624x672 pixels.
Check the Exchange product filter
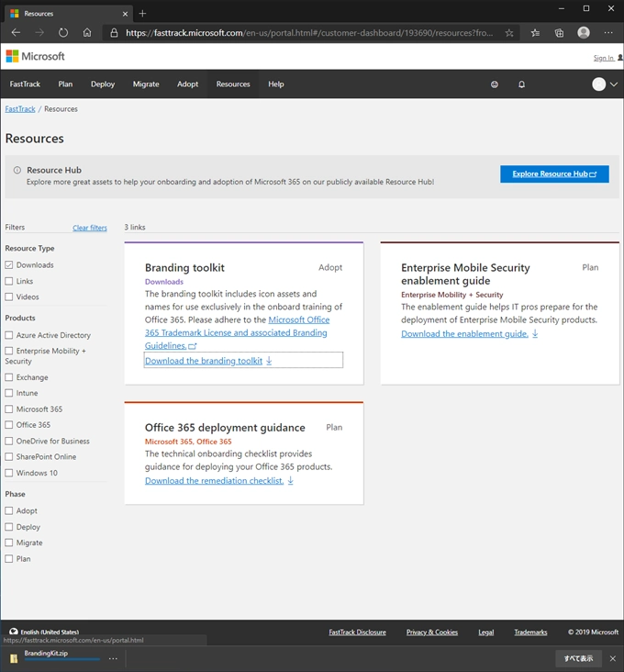click(x=9, y=377)
